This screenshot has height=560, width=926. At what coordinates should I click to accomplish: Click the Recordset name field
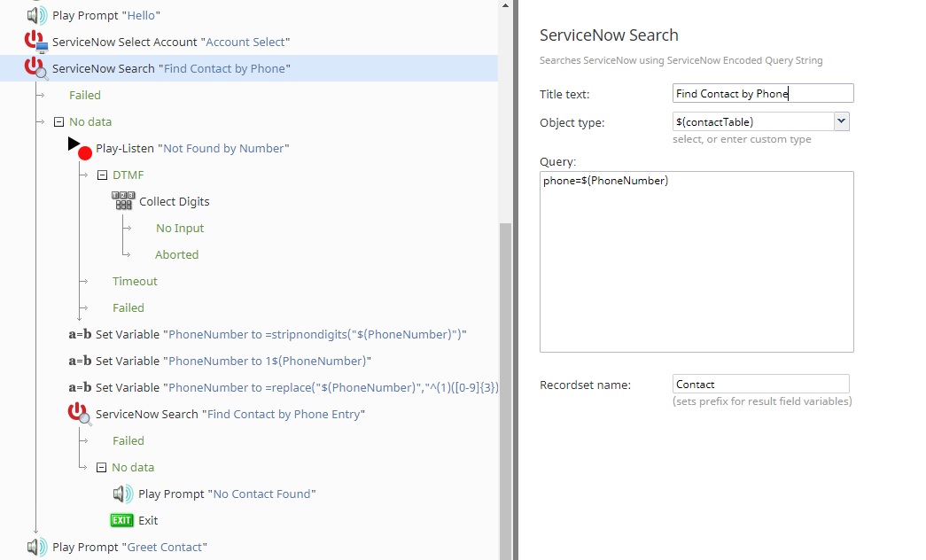pos(760,384)
